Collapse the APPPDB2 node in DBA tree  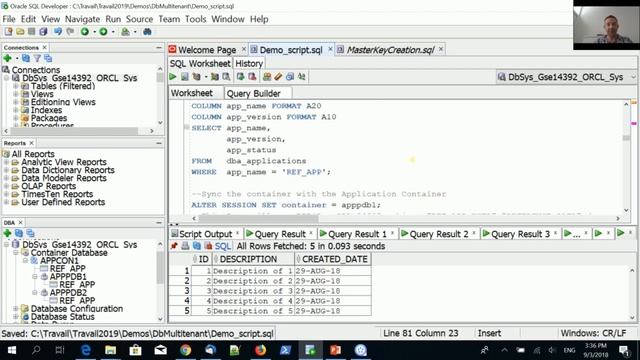point(35,293)
